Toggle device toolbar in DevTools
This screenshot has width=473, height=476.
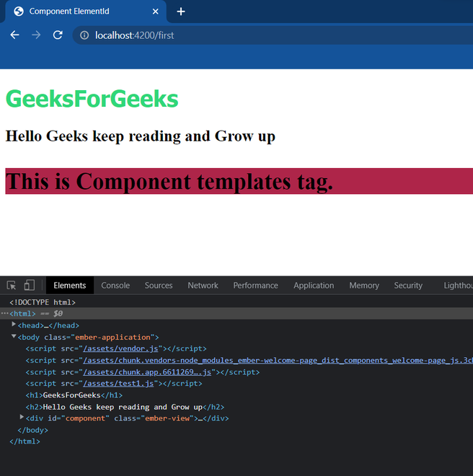pyautogui.click(x=29, y=286)
